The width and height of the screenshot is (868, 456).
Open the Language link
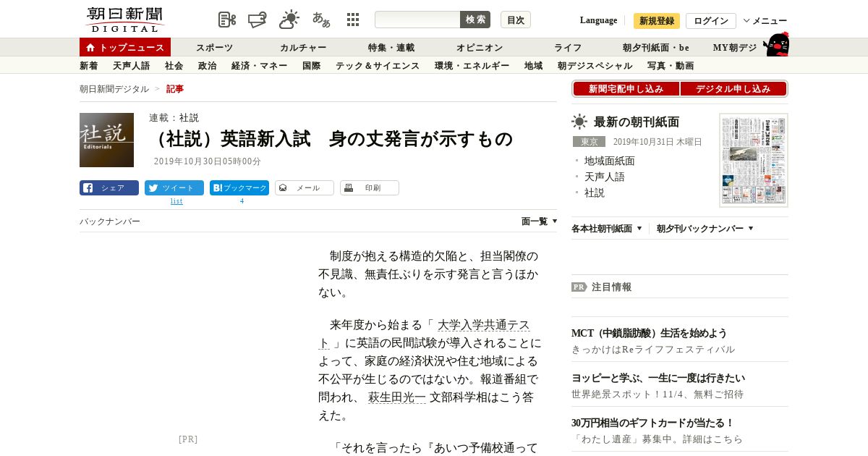(598, 20)
